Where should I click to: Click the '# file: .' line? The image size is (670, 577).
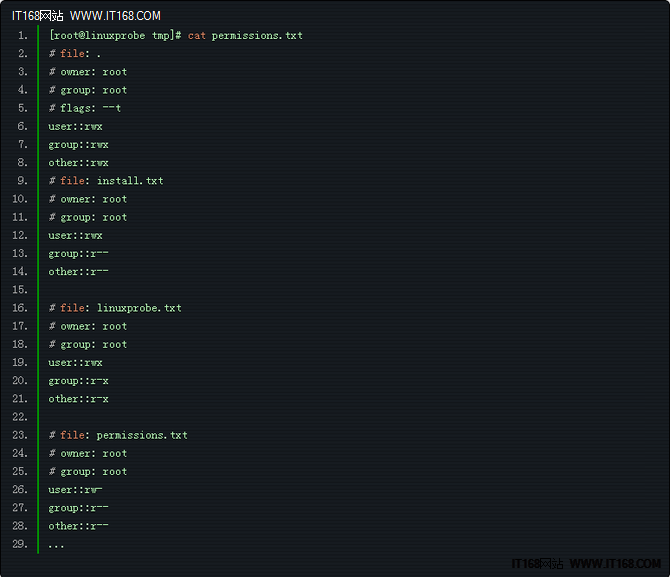[74, 54]
